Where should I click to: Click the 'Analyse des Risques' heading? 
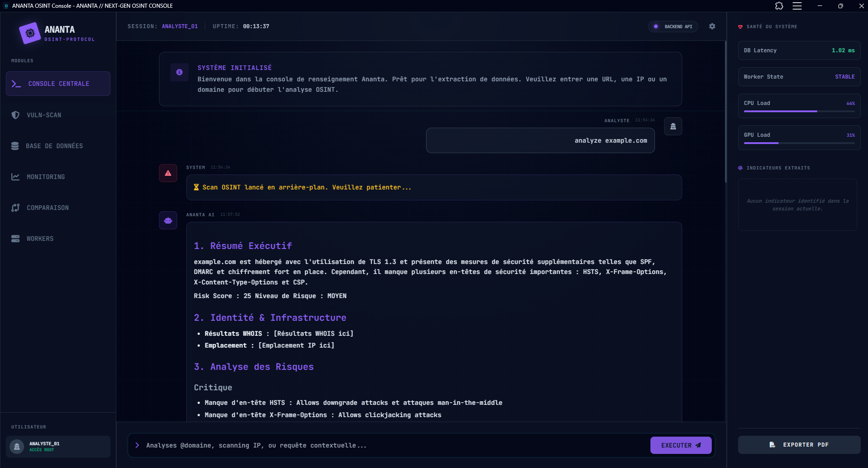254,367
